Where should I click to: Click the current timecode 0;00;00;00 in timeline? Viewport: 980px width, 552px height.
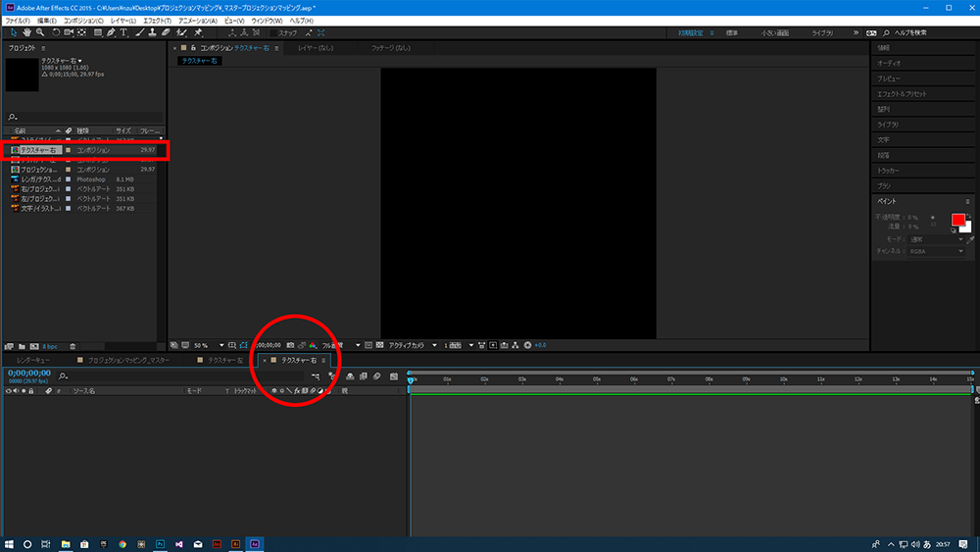click(x=29, y=373)
